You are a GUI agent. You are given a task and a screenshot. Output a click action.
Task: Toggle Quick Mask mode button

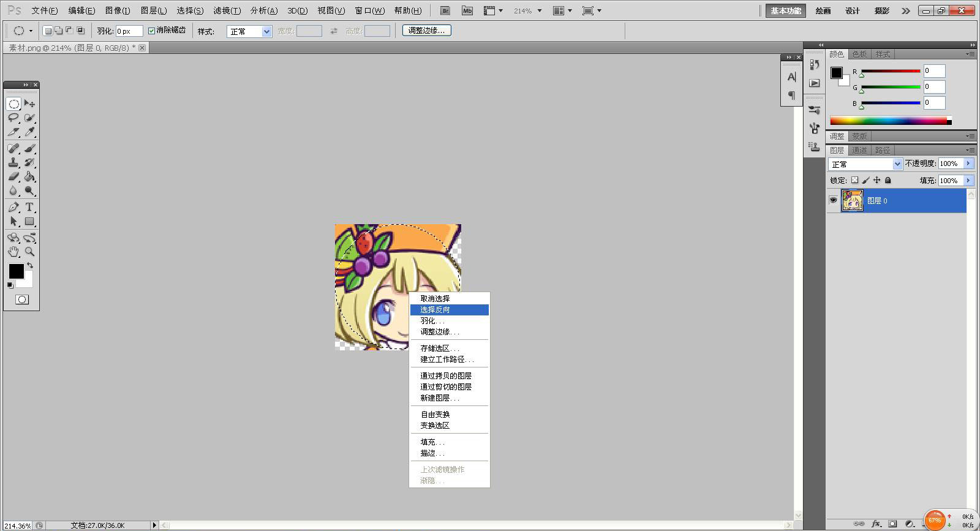22,299
